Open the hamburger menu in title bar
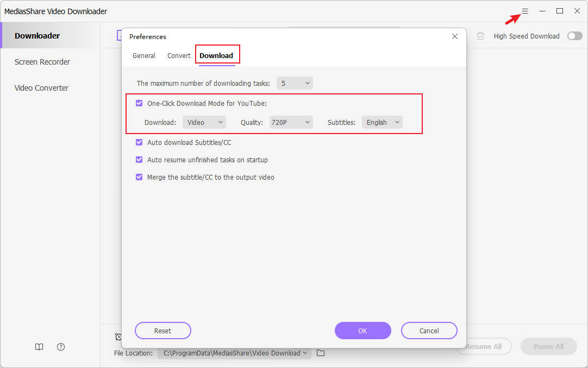The height and width of the screenshot is (368, 588). pyautogui.click(x=525, y=11)
